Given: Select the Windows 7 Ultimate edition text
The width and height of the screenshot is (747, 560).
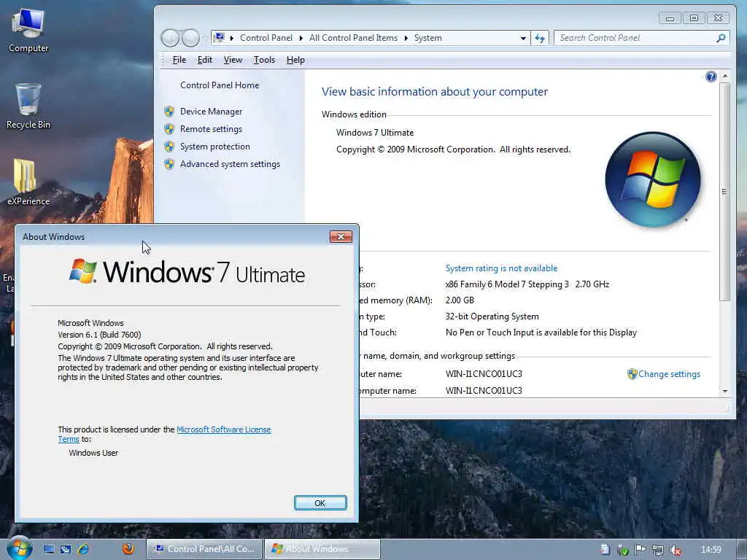Looking at the screenshot, I should 375,133.
